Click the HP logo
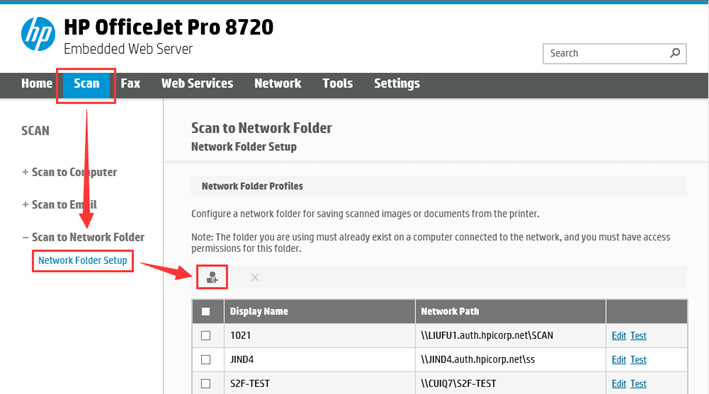The height and width of the screenshot is (394, 709). [x=38, y=34]
